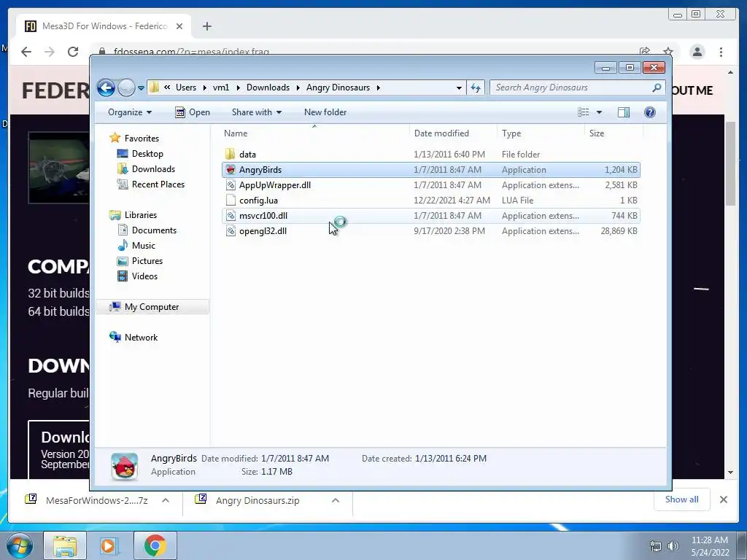Select Desktop under Favorites
This screenshot has height=560, width=747.
147,154
